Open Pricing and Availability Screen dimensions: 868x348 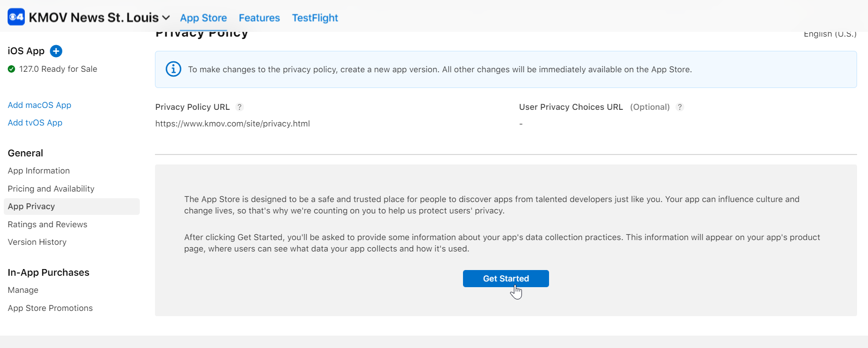[x=51, y=189]
